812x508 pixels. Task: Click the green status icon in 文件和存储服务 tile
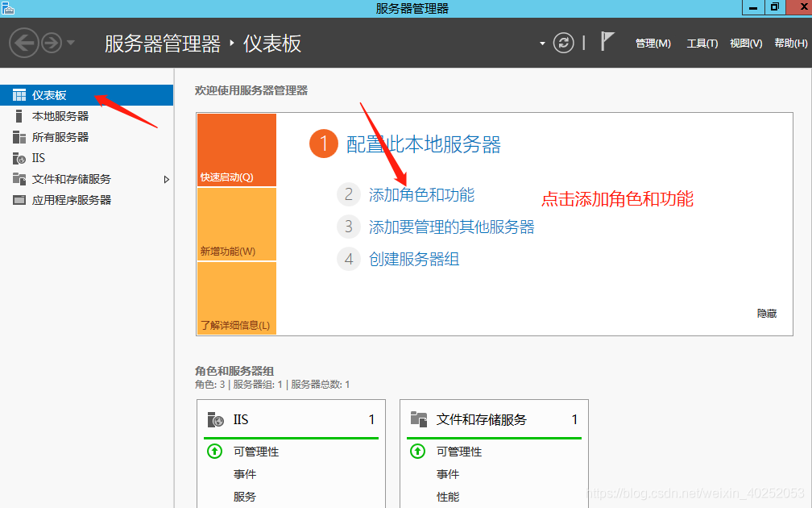417,451
